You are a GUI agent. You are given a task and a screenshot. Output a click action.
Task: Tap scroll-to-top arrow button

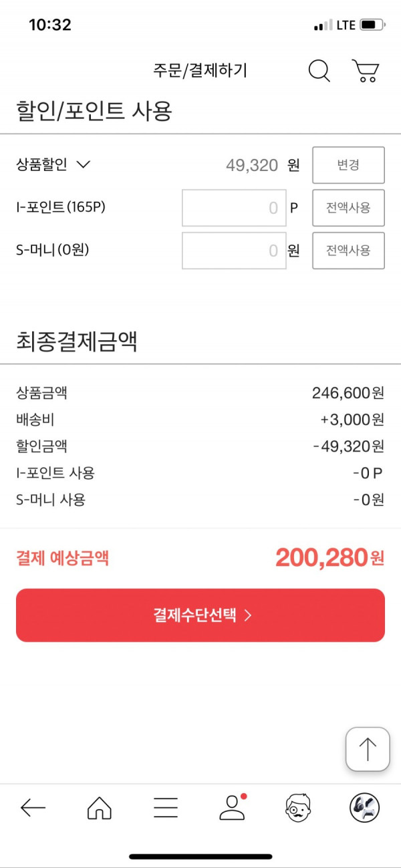(x=368, y=749)
